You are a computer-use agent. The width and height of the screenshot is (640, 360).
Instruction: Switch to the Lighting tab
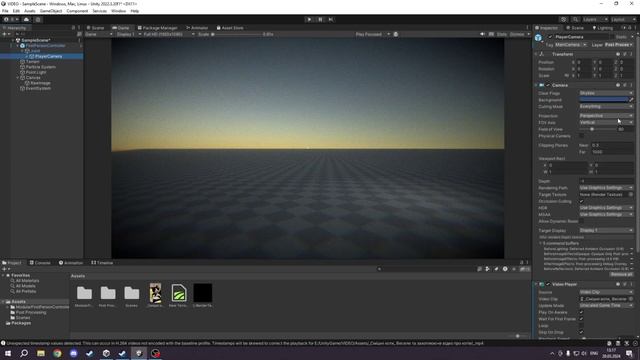pyautogui.click(x=603, y=28)
